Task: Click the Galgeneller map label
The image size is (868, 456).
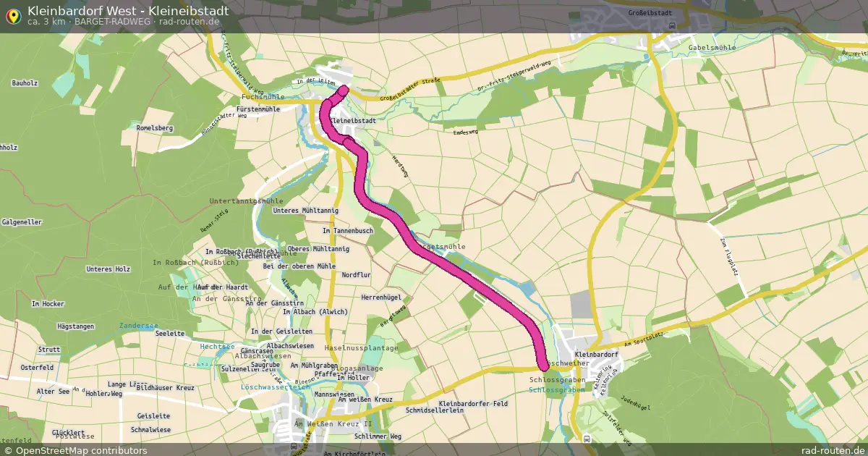Action: pos(22,222)
